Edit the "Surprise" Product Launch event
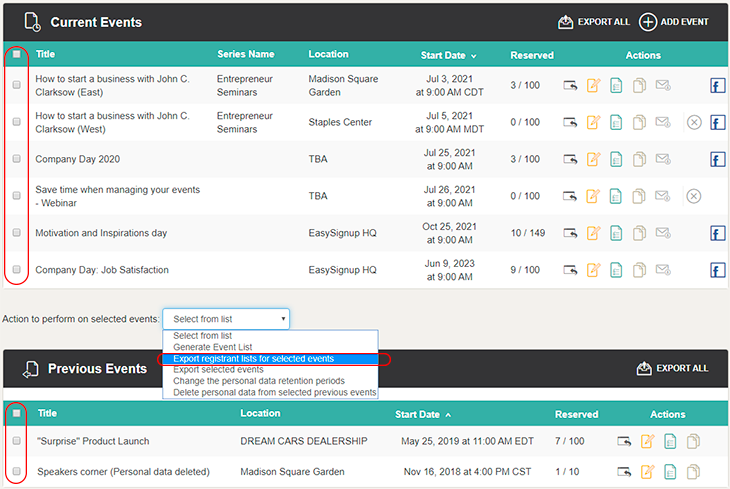This screenshot has width=730, height=489. [648, 441]
